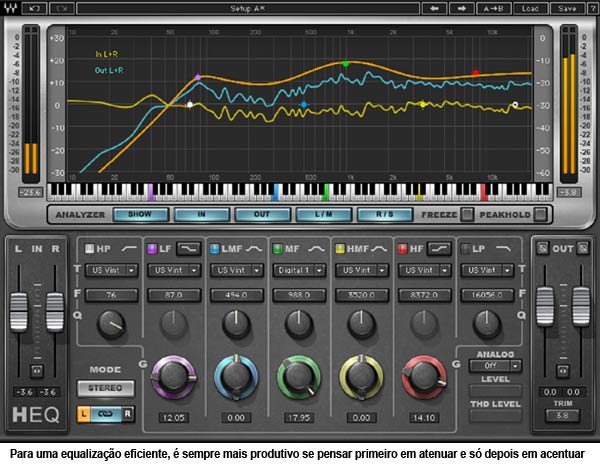Open LP filter type dropdown
This screenshot has height=465, width=600.
click(x=487, y=270)
